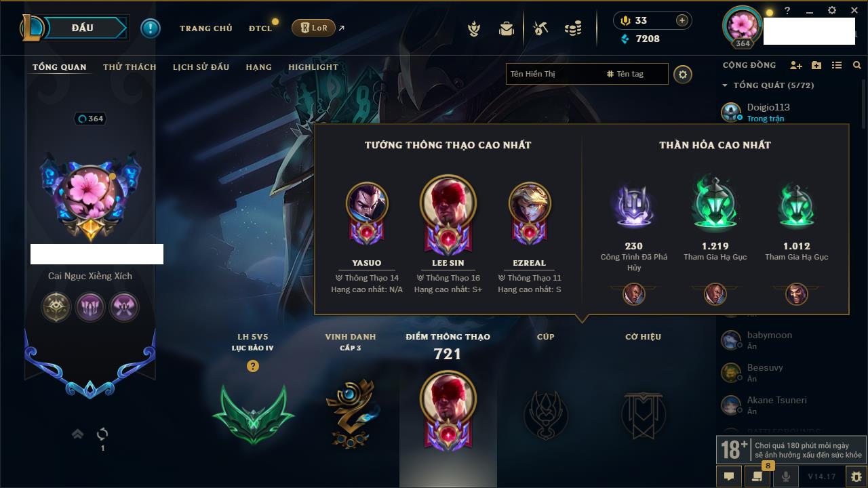The width and height of the screenshot is (868, 488).
Task: Open the LoR launcher link
Action: 313,28
